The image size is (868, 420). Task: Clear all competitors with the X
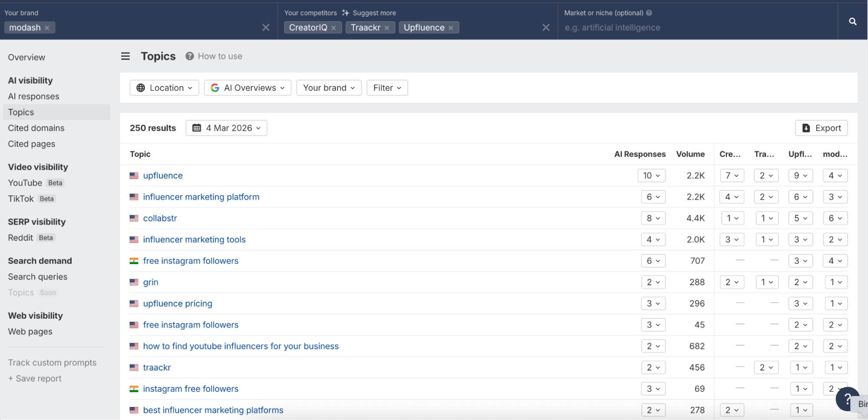[x=546, y=27]
